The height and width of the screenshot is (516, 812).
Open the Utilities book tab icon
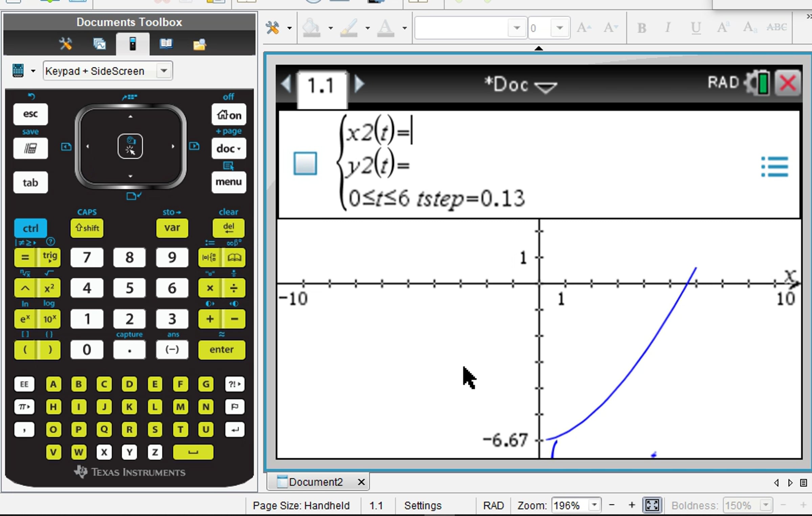pyautogui.click(x=166, y=44)
